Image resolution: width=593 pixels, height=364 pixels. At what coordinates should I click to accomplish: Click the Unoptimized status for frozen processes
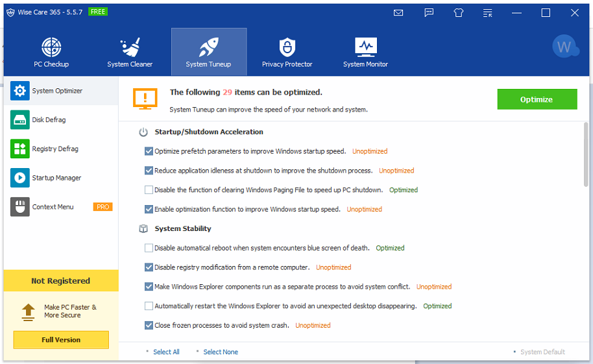313,326
